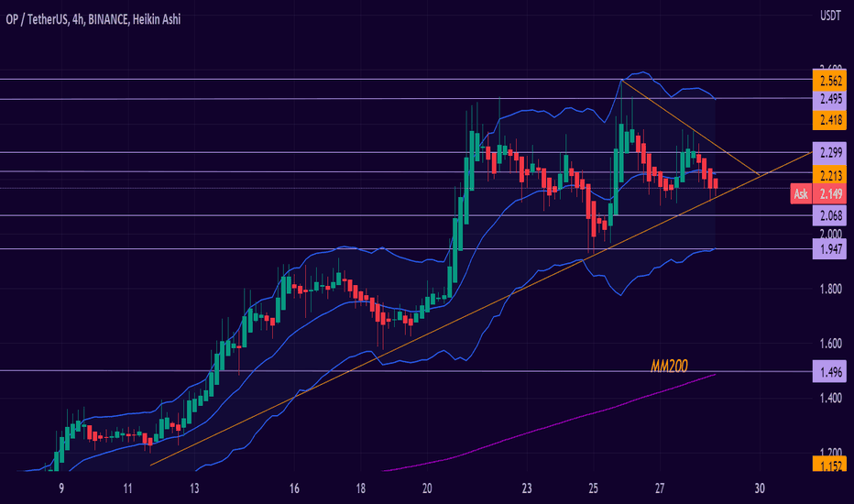Click date 27 on the time axis

point(660,488)
